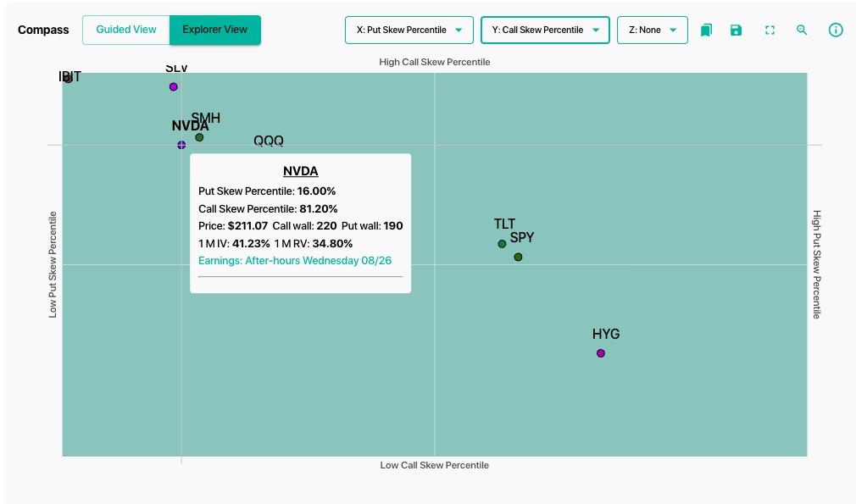Expand the Z: None dropdown

coord(653,30)
